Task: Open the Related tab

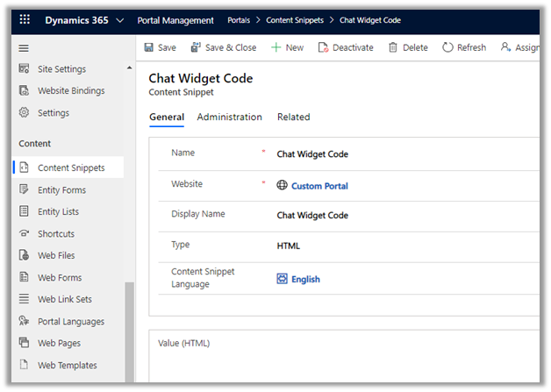Action: (x=293, y=117)
